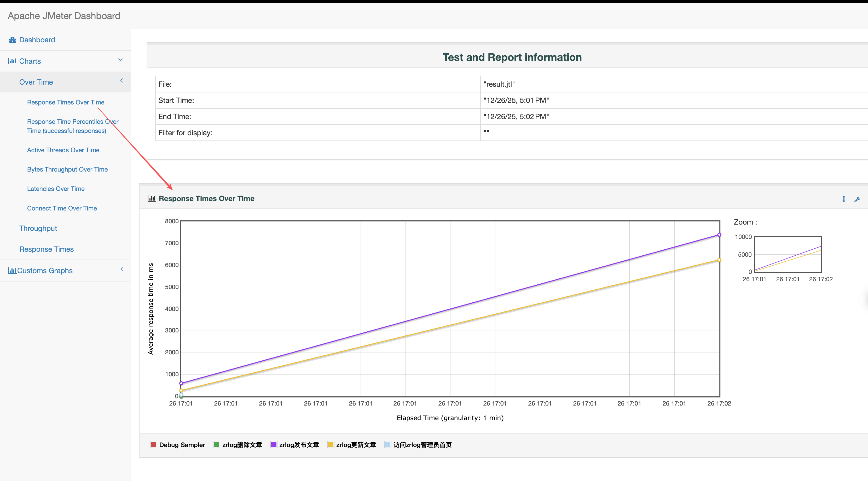Click the Charts bar-chart icon
This screenshot has height=481, width=868.
pos(12,61)
